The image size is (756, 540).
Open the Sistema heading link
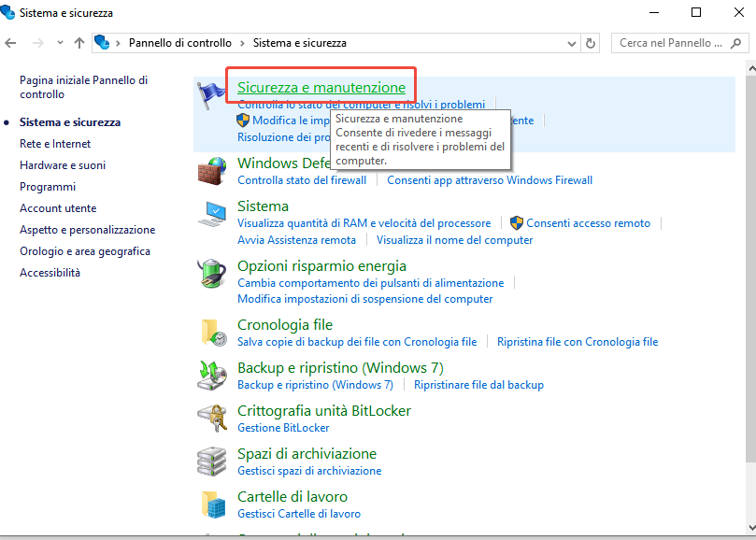tap(263, 206)
